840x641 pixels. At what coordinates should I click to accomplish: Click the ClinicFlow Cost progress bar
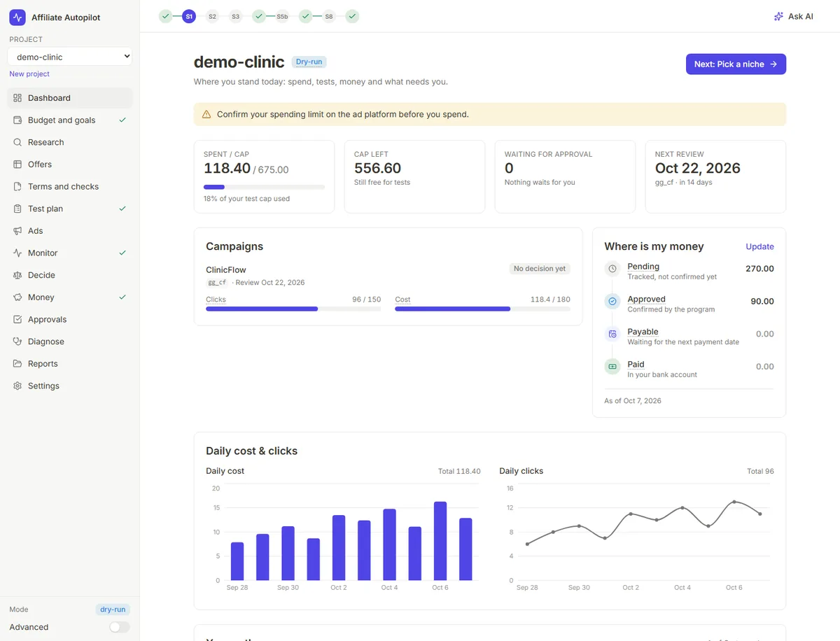pos(482,309)
